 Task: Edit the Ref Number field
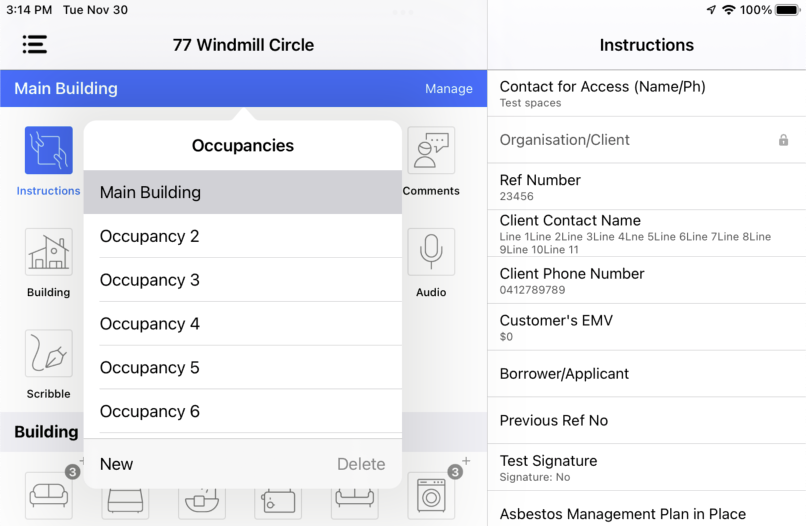click(647, 187)
